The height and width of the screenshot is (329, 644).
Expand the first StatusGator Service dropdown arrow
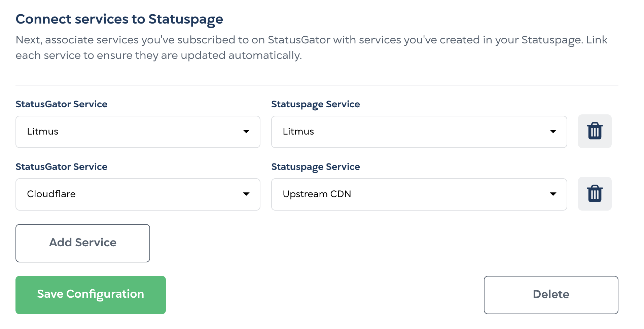(x=246, y=132)
